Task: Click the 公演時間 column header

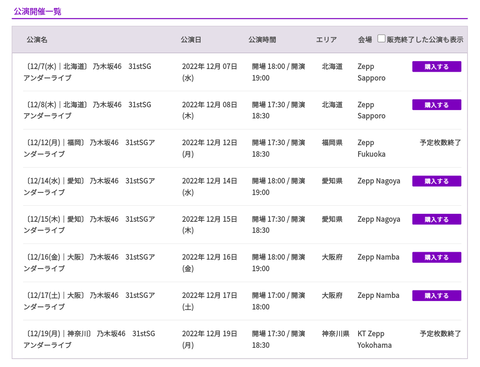Action: pyautogui.click(x=262, y=40)
